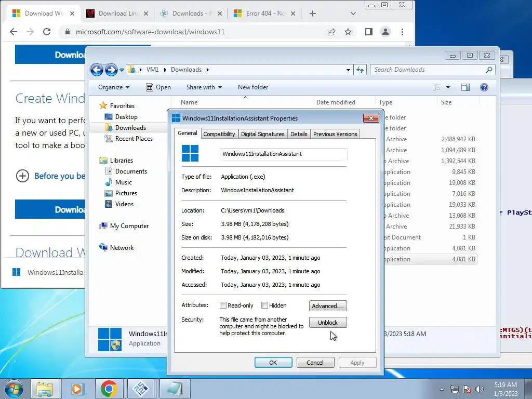The image size is (532, 399).
Task: Select Favorites in navigation pane
Action: (122, 106)
